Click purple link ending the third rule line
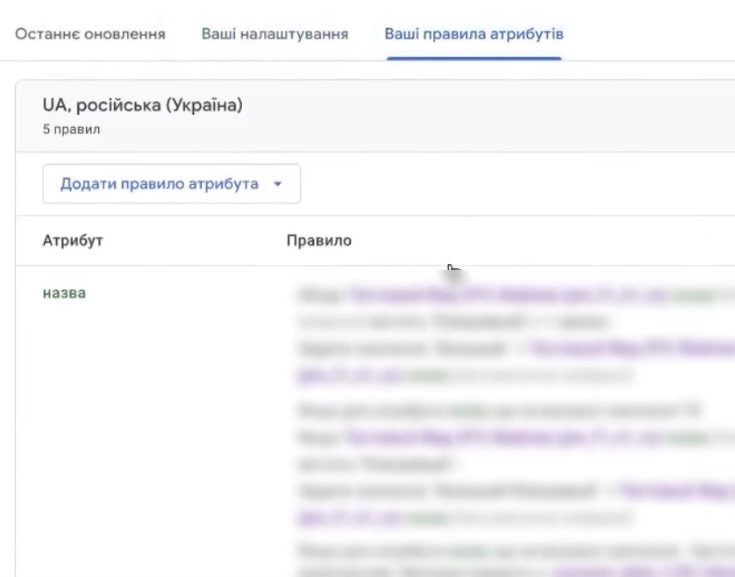 click(x=630, y=348)
